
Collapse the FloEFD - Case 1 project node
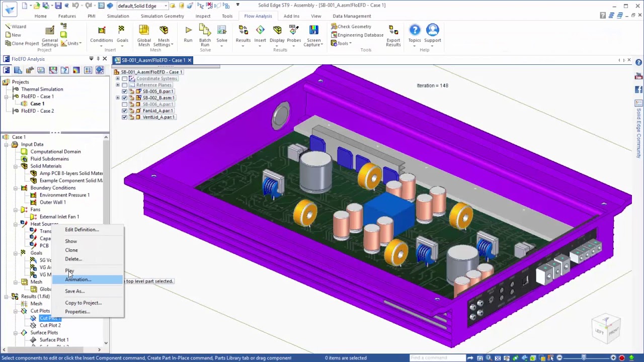pyautogui.click(x=7, y=97)
